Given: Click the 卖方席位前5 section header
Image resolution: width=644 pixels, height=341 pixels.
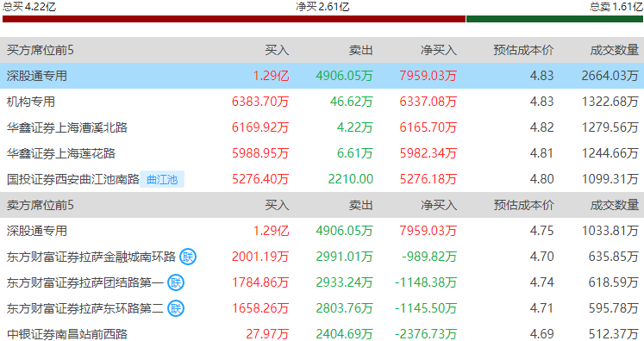Looking at the screenshot, I should (41, 205).
